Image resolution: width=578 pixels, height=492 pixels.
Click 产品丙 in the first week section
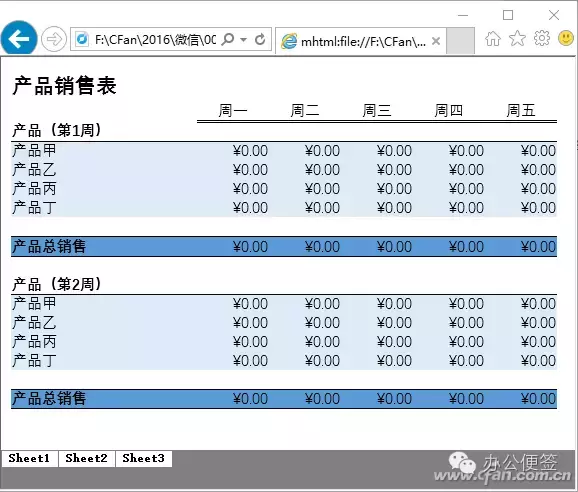34,189
